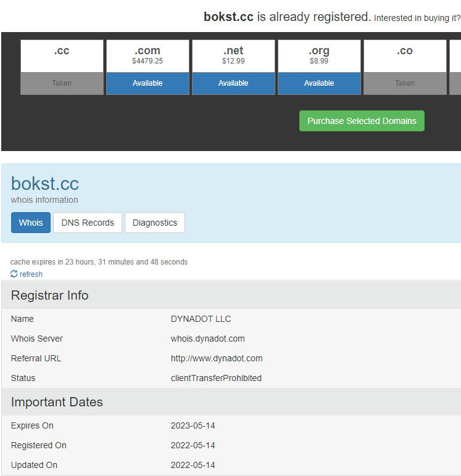461x476 pixels.
Task: Open the Whois tab
Action: point(31,223)
